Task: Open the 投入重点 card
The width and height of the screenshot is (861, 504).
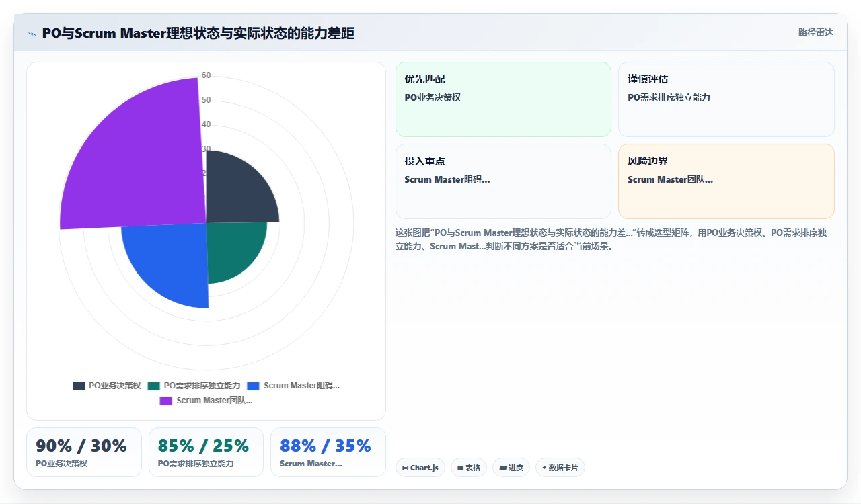Action: click(503, 181)
